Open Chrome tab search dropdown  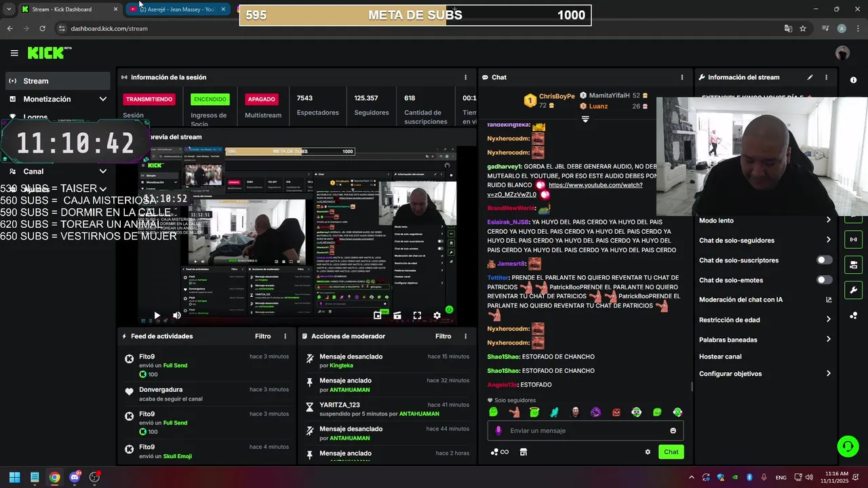coord(8,9)
